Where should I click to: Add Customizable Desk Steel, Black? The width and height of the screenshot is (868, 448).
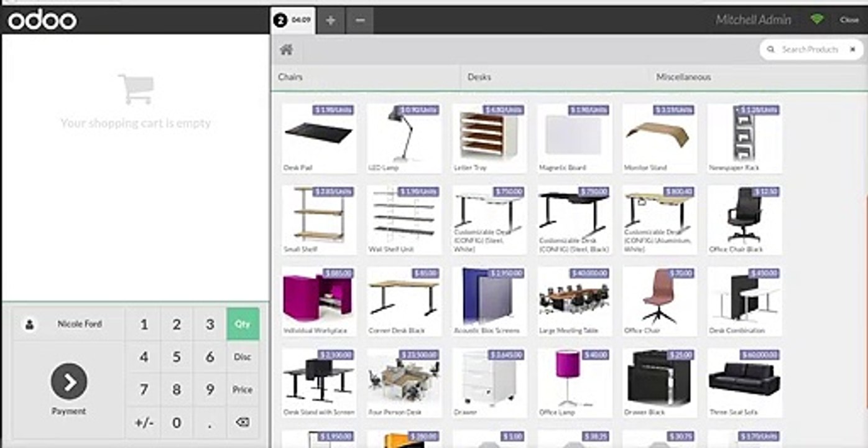[575, 220]
